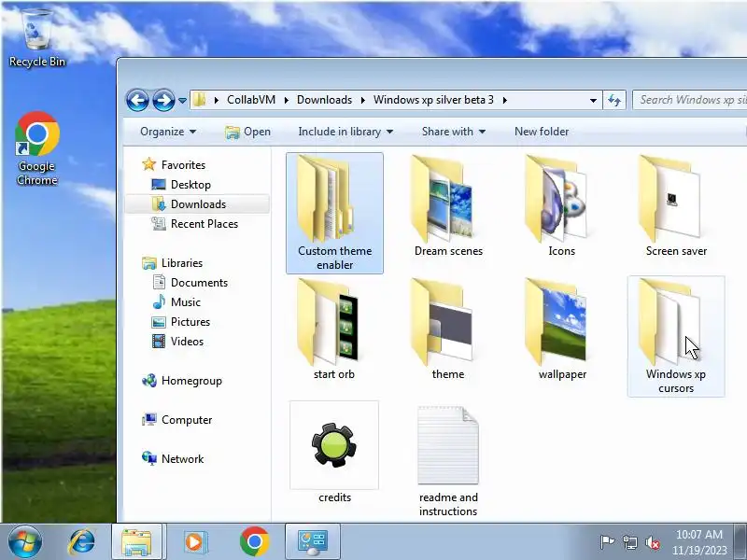Select the credits file icon
747x560 pixels.
tap(334, 453)
